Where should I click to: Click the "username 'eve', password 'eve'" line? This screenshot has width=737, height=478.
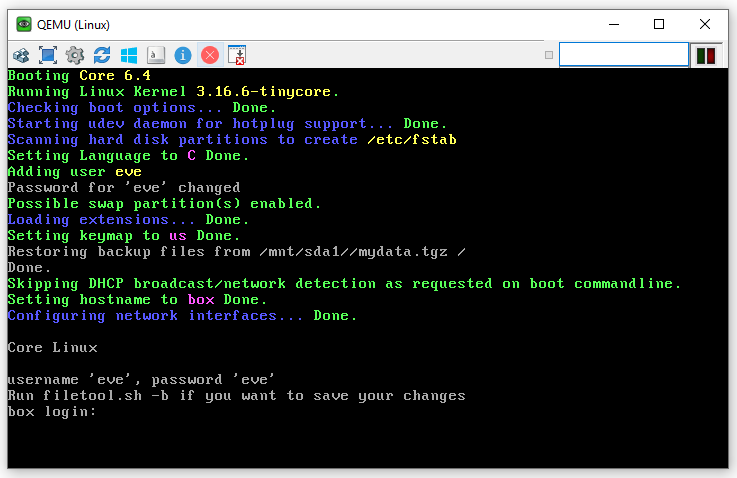pyautogui.click(x=141, y=380)
